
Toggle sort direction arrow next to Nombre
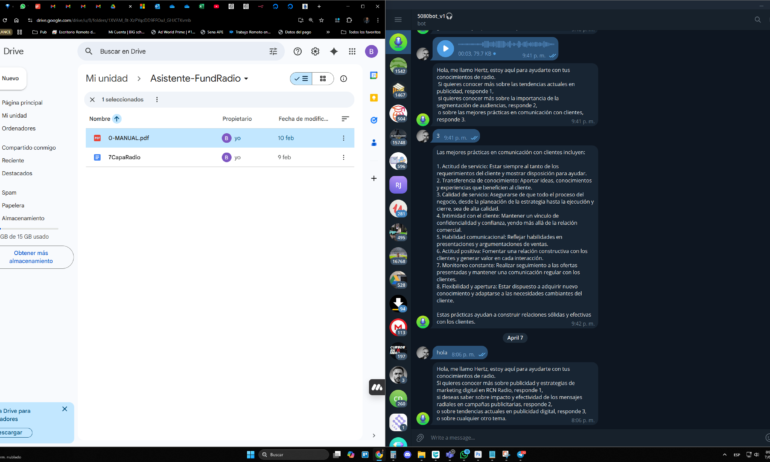[116, 119]
